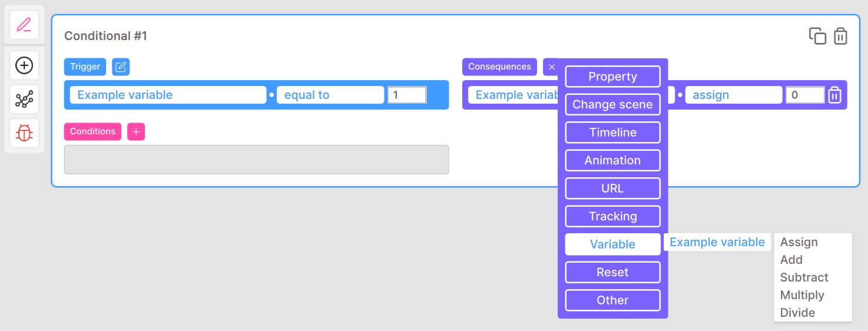This screenshot has height=331, width=868.
Task: Select Property from consequence menu
Action: click(612, 77)
